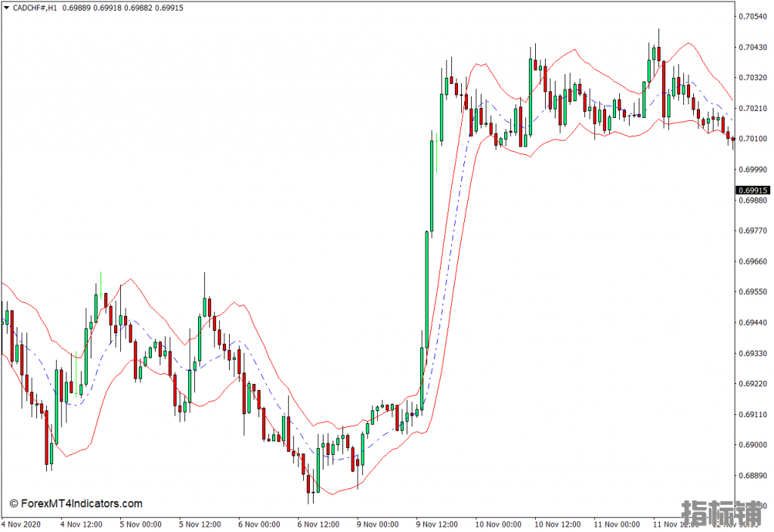774x532 pixels.
Task: Click the 0.69440 price axis label
Action: point(753,322)
